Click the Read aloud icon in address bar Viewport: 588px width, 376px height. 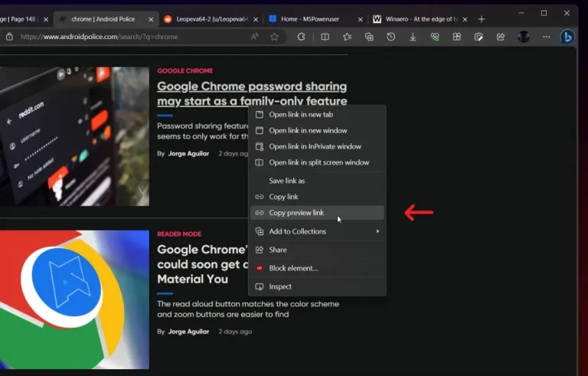255,36
